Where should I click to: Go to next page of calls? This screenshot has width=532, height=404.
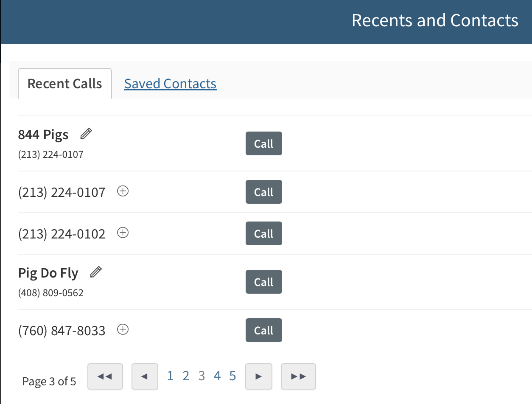[x=258, y=376]
